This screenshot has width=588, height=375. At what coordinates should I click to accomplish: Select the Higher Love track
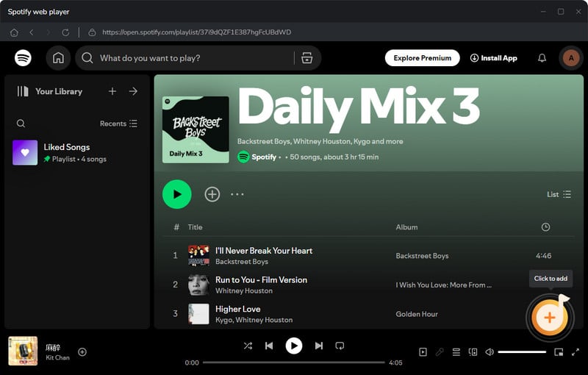point(237,309)
